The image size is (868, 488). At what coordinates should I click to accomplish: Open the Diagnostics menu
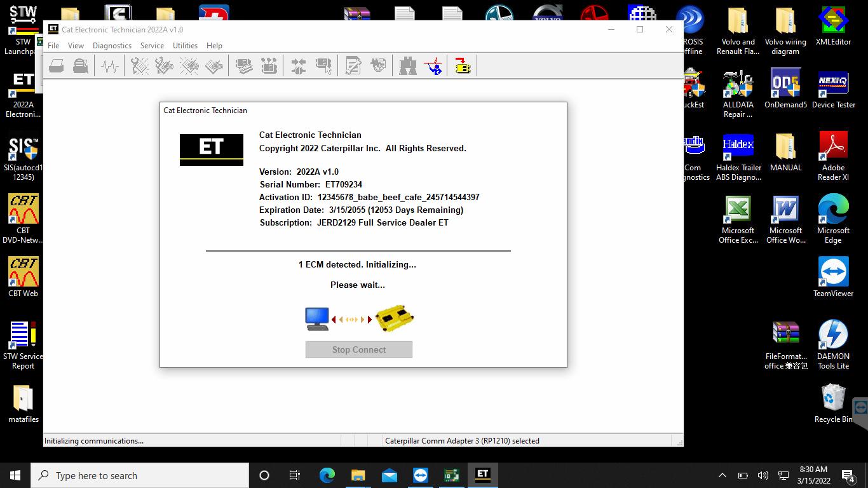click(x=112, y=46)
